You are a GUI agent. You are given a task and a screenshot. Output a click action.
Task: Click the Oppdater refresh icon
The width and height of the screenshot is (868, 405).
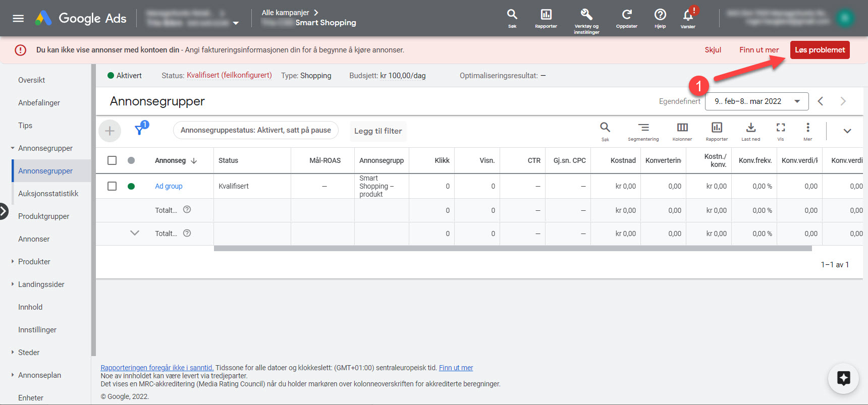point(627,19)
